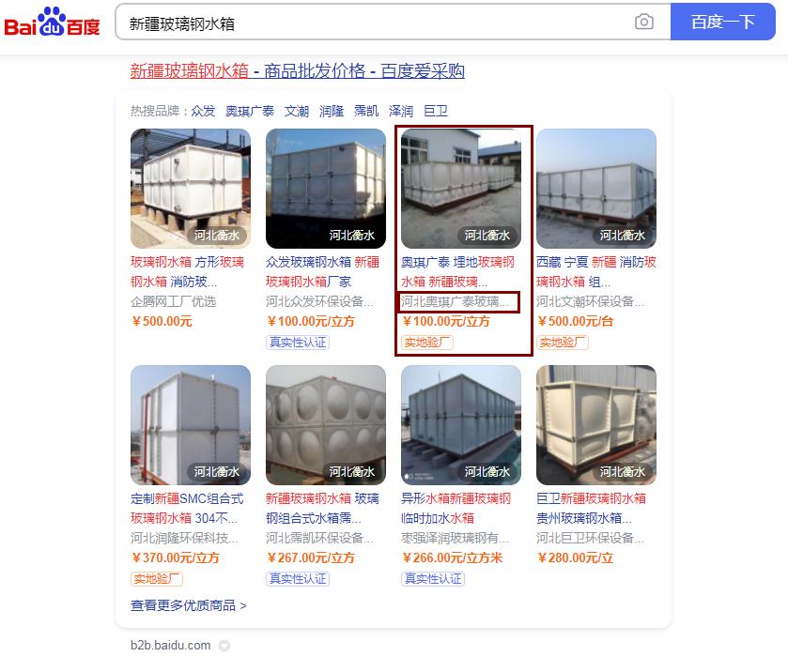
Task: Open the first product thumbnail priced ¥500.00元
Action: 191,189
